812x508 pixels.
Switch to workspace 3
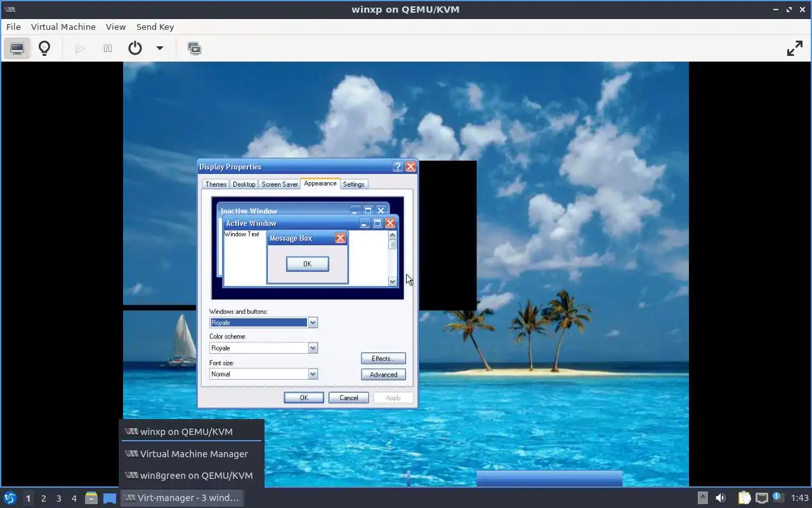(58, 498)
